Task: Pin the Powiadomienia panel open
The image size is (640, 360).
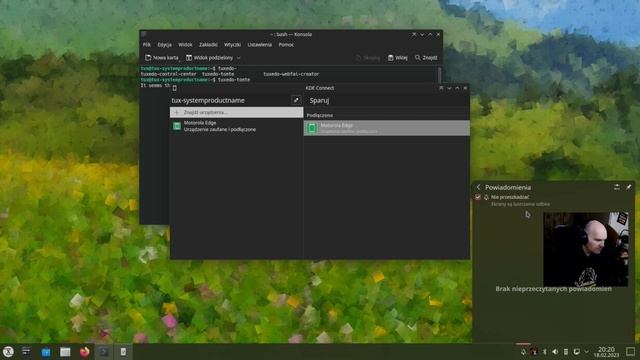Action: 629,187
